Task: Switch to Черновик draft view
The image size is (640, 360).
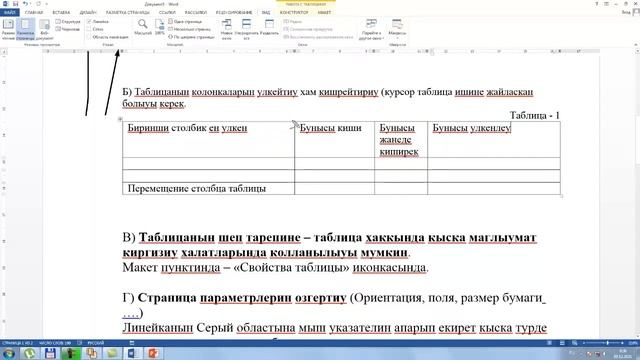Action: pyautogui.click(x=68, y=29)
